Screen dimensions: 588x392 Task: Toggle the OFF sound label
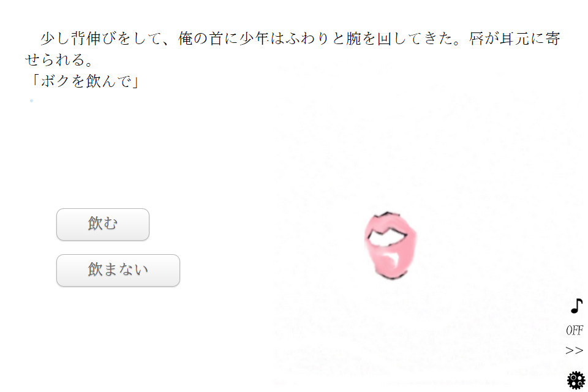click(x=574, y=330)
